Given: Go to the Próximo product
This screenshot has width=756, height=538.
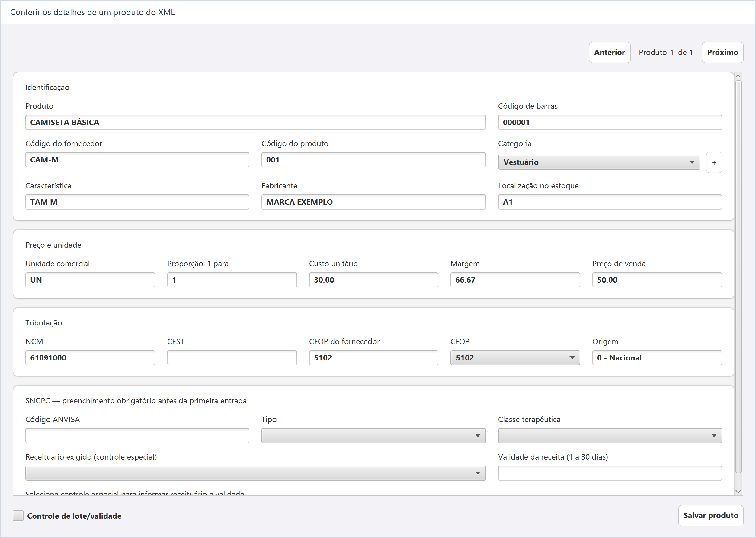Looking at the screenshot, I should (722, 52).
